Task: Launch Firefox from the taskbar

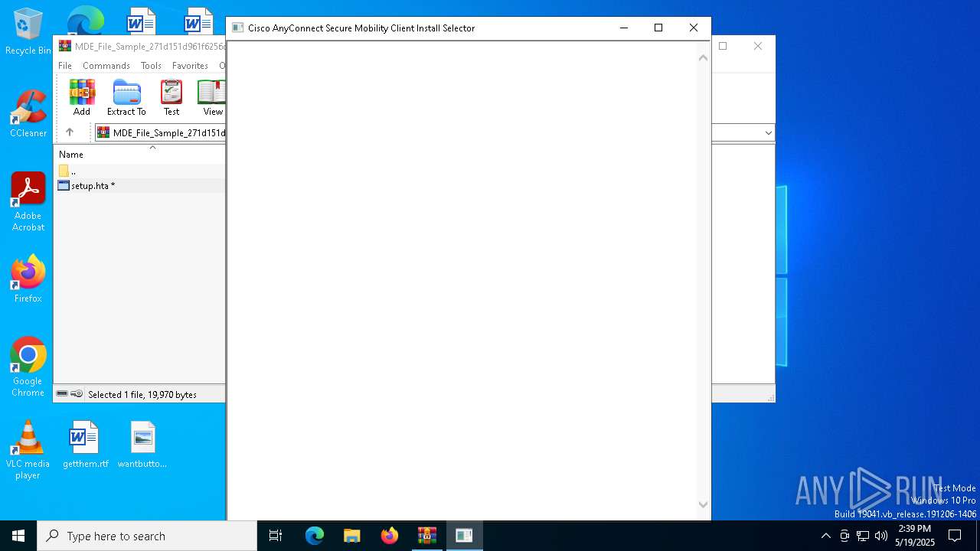Action: click(x=390, y=536)
